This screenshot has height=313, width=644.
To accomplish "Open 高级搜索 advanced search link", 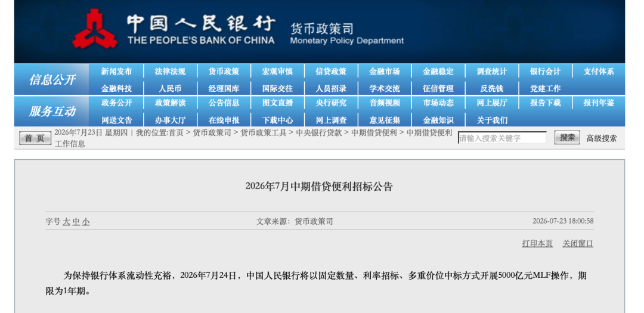I will [x=601, y=138].
